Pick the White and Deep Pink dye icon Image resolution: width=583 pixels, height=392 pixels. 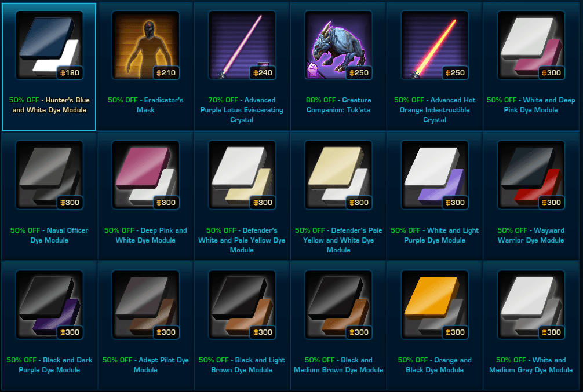coord(531,45)
